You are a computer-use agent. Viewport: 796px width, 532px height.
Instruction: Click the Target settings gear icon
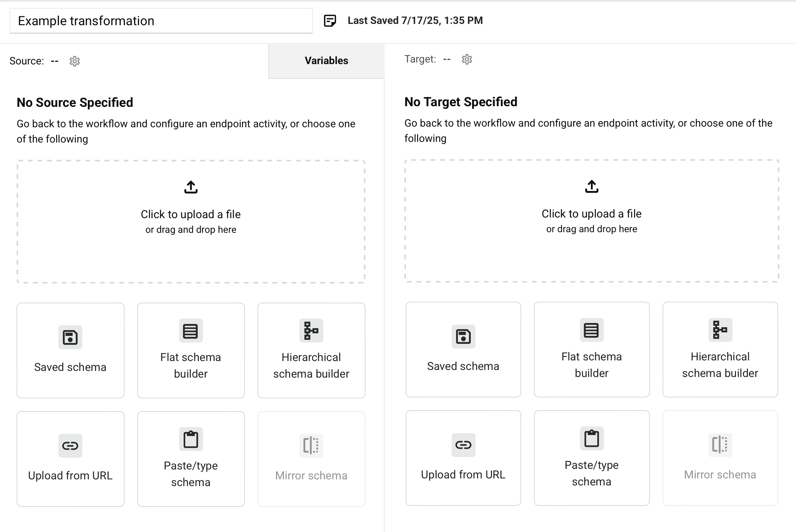467,59
